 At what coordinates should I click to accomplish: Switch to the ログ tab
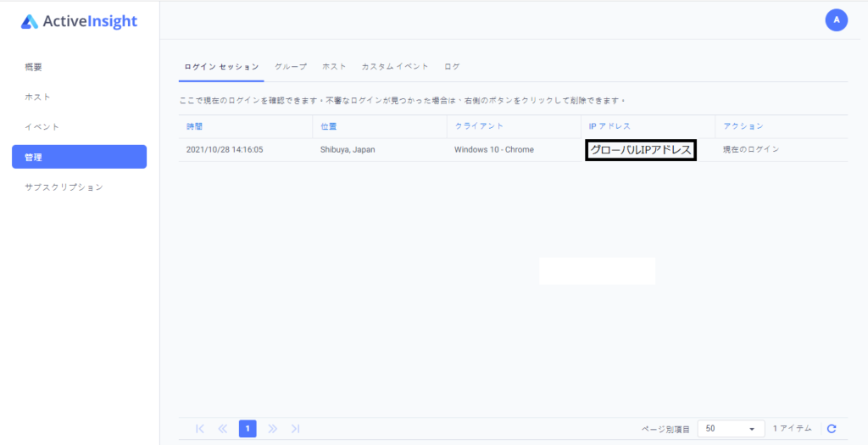pyautogui.click(x=452, y=66)
